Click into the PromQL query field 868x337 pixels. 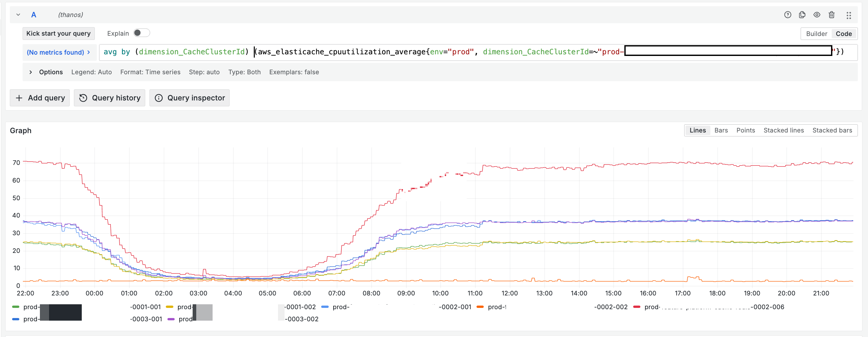coord(478,52)
